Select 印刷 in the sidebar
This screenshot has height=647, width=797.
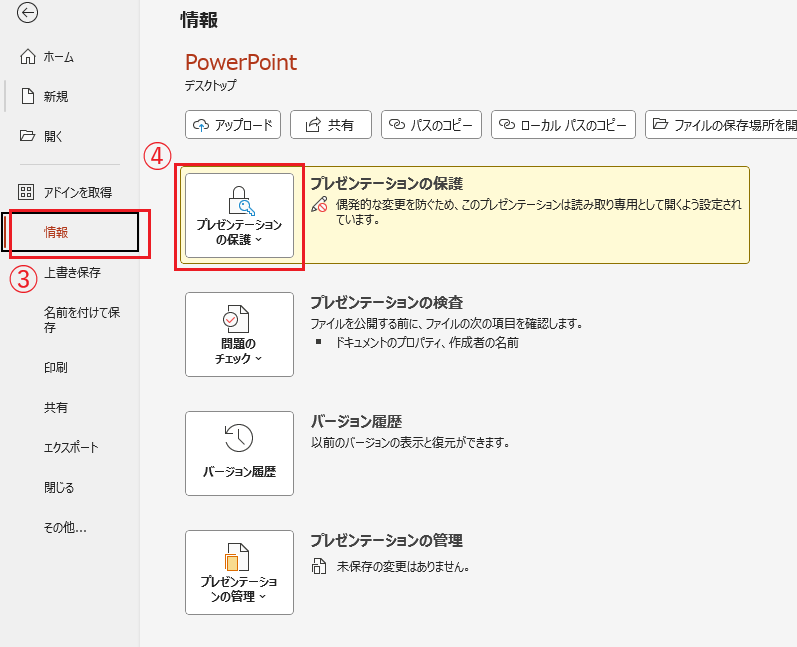click(x=55, y=367)
